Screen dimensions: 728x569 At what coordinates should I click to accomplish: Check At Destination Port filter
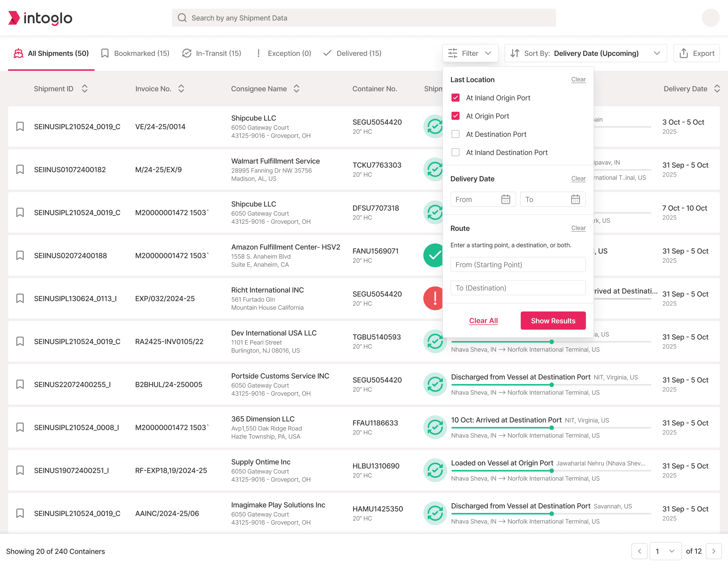455,134
